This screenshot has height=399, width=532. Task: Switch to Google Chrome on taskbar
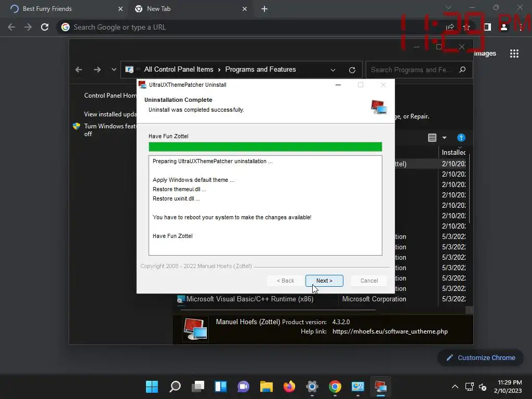pyautogui.click(x=335, y=387)
